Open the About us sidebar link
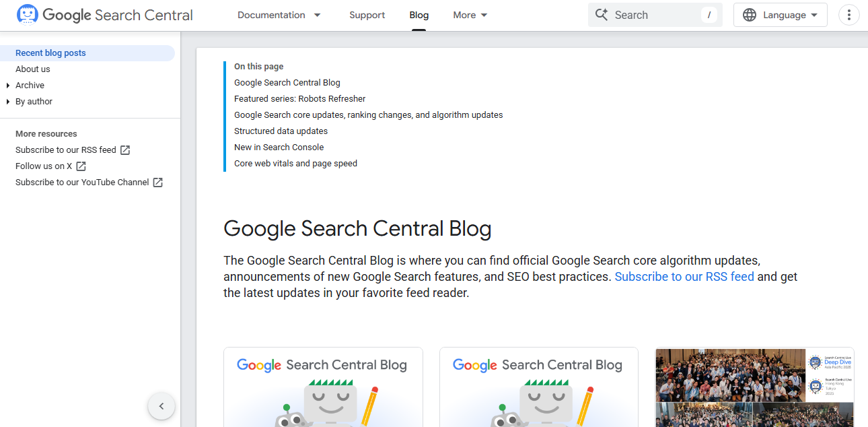The width and height of the screenshot is (868, 427). pyautogui.click(x=33, y=69)
